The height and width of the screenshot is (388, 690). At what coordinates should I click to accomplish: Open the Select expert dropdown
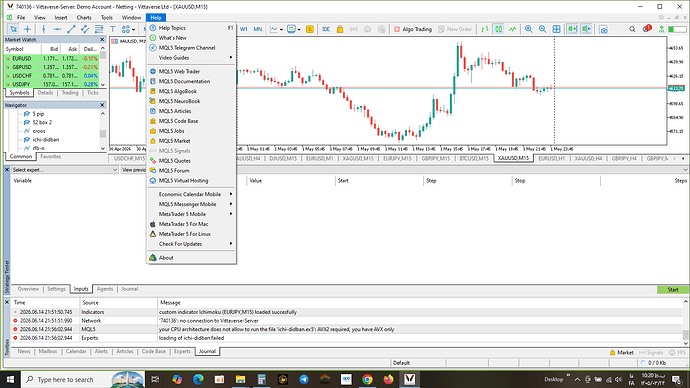65,170
